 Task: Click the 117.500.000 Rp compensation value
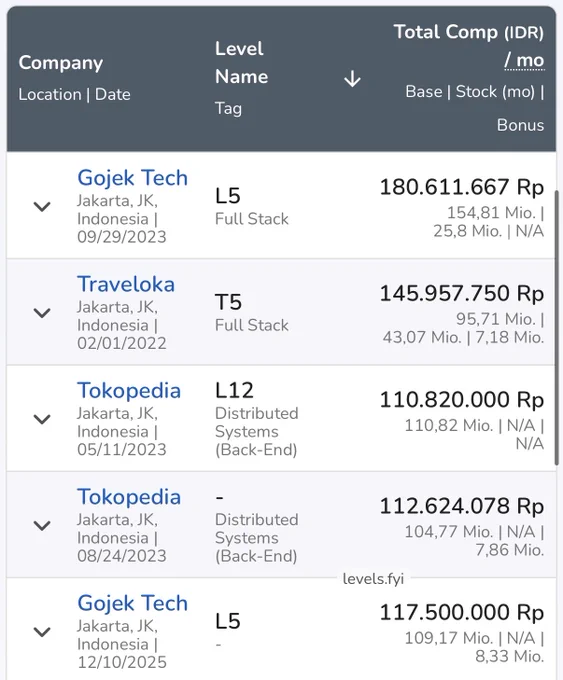point(462,612)
